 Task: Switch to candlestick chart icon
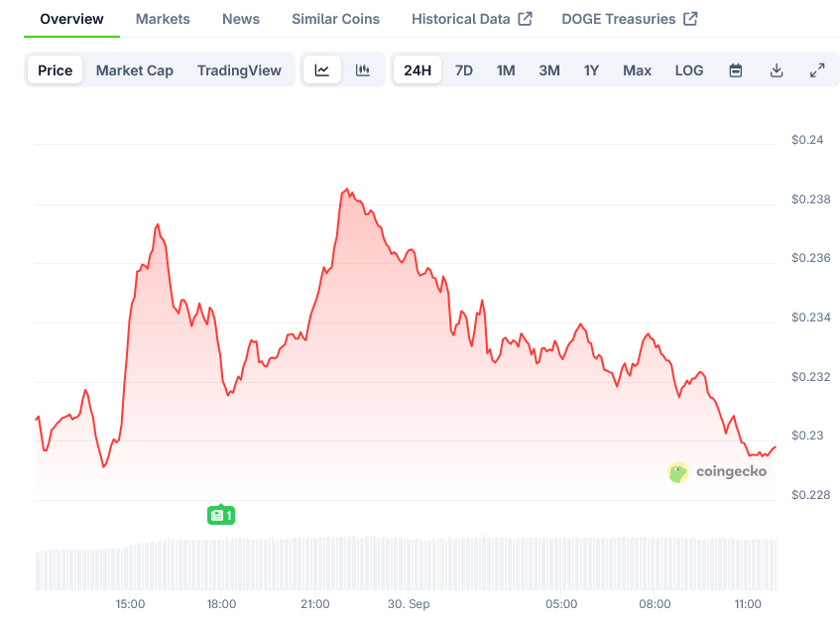point(363,70)
